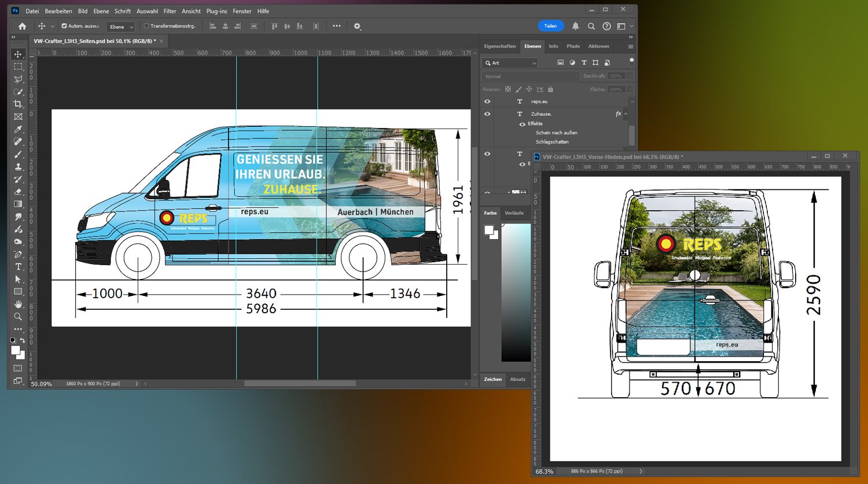Select the Gradient tool
The width and height of the screenshot is (868, 484).
click(x=18, y=204)
